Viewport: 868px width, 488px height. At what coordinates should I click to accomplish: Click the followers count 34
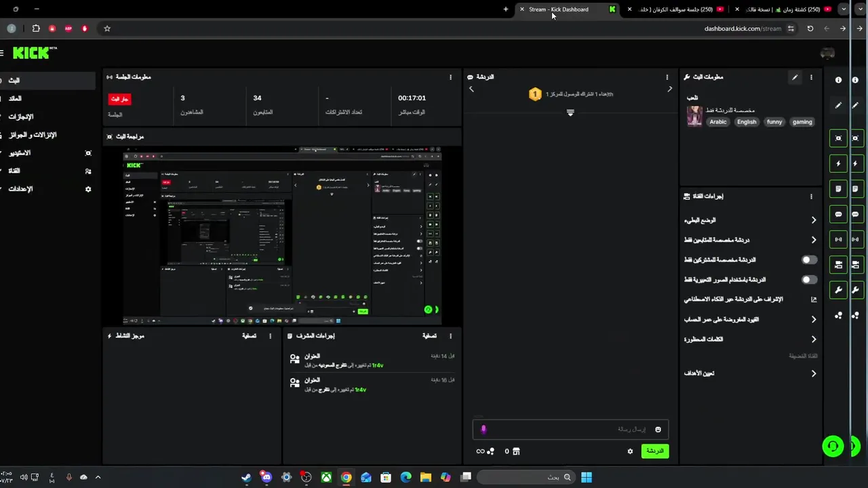[x=257, y=98]
